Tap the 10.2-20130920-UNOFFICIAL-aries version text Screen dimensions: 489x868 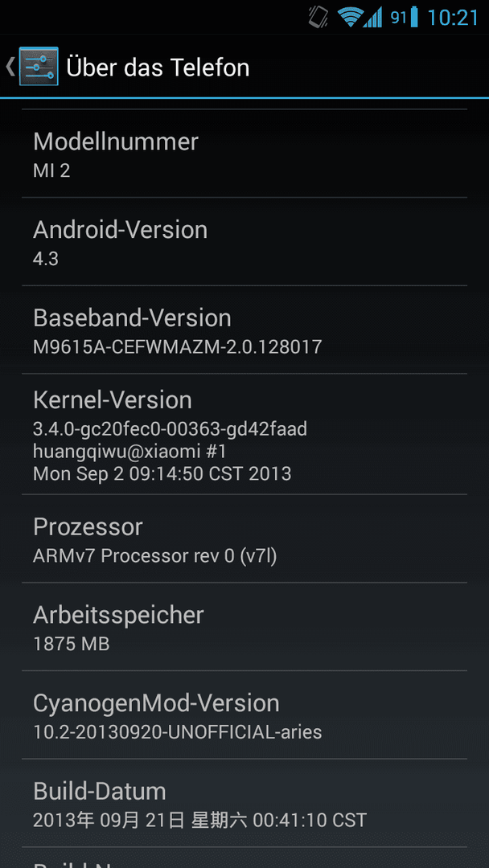click(x=178, y=732)
